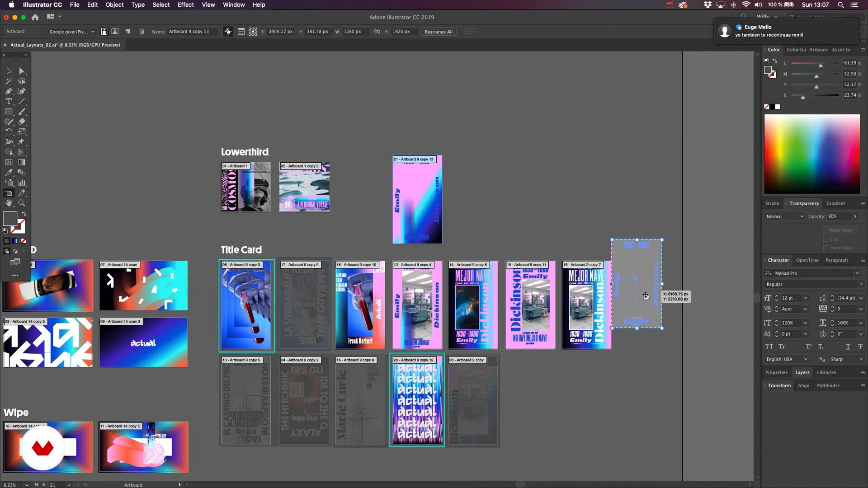Open the Effect menu
The image size is (868, 488).
coord(185,5)
